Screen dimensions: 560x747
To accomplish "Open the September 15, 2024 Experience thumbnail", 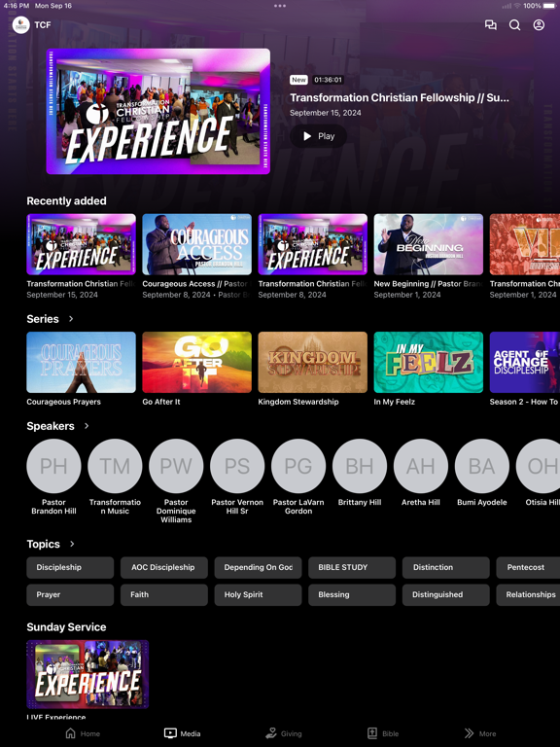I will pyautogui.click(x=81, y=244).
